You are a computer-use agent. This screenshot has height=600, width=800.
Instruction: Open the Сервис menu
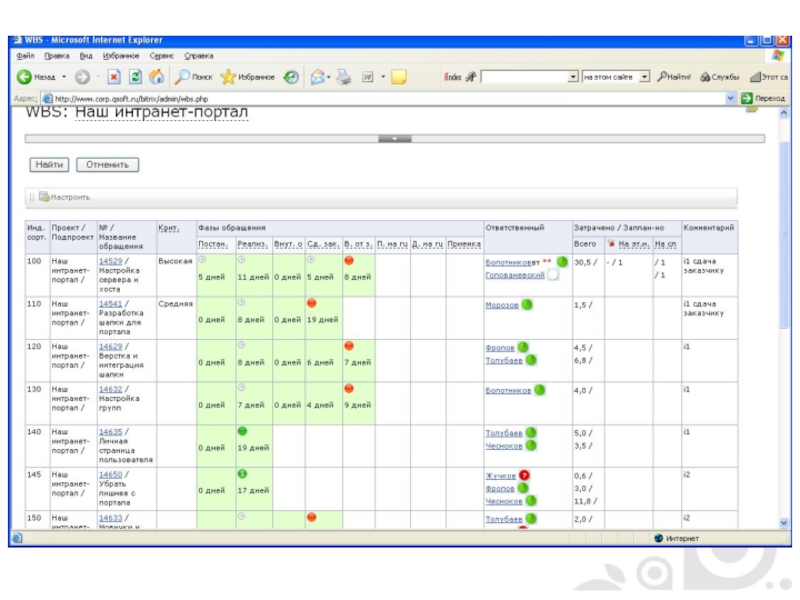[x=162, y=55]
